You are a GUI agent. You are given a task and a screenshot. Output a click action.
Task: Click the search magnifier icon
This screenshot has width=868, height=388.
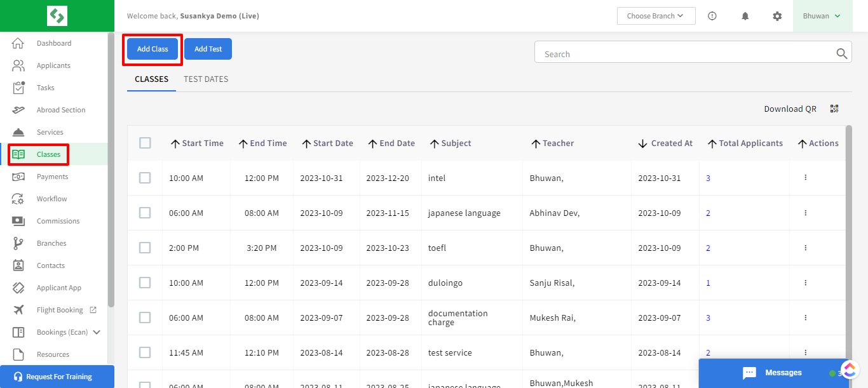(x=841, y=53)
